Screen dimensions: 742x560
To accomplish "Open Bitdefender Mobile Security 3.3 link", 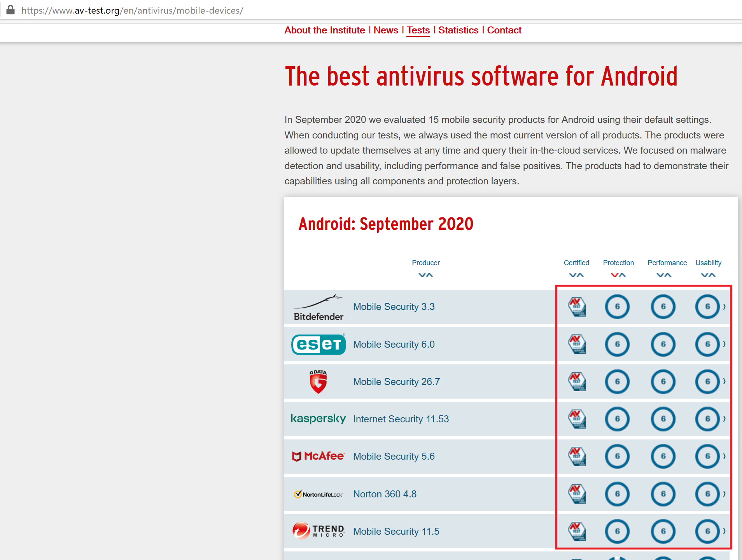I will pos(394,307).
